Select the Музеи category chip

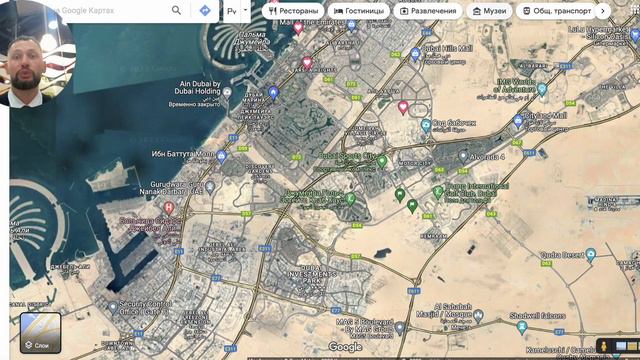(489, 11)
